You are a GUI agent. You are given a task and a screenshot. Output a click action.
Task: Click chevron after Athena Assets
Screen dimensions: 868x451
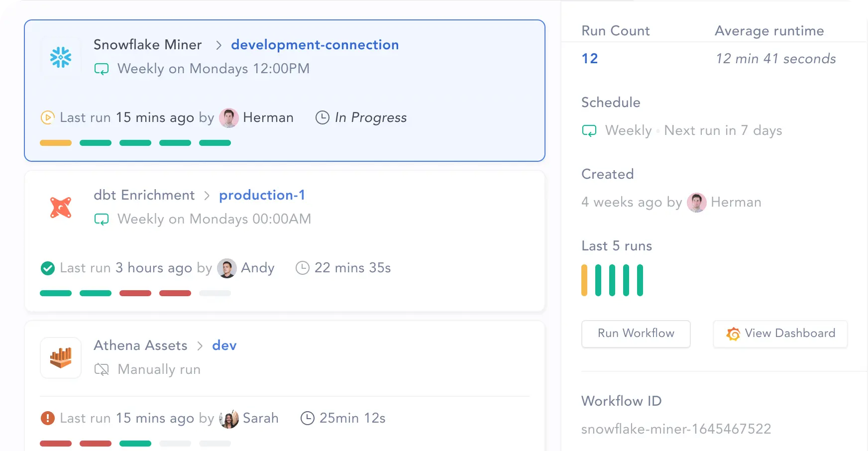coord(200,346)
